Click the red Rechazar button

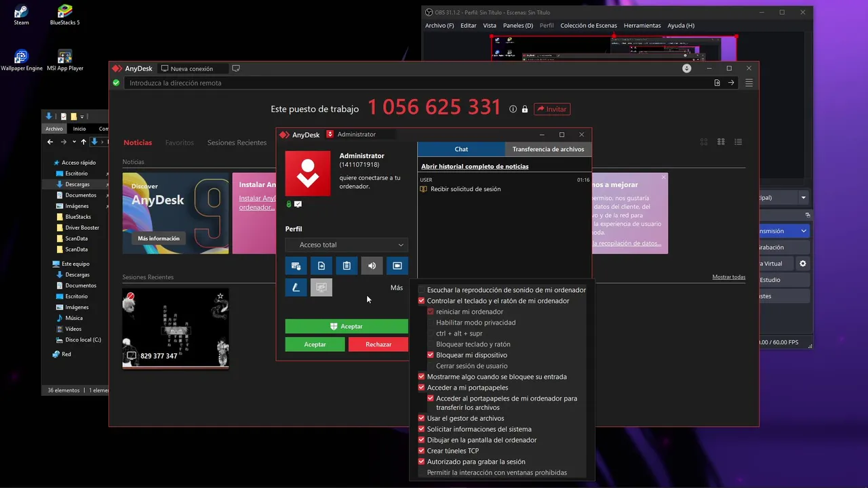[x=378, y=344]
